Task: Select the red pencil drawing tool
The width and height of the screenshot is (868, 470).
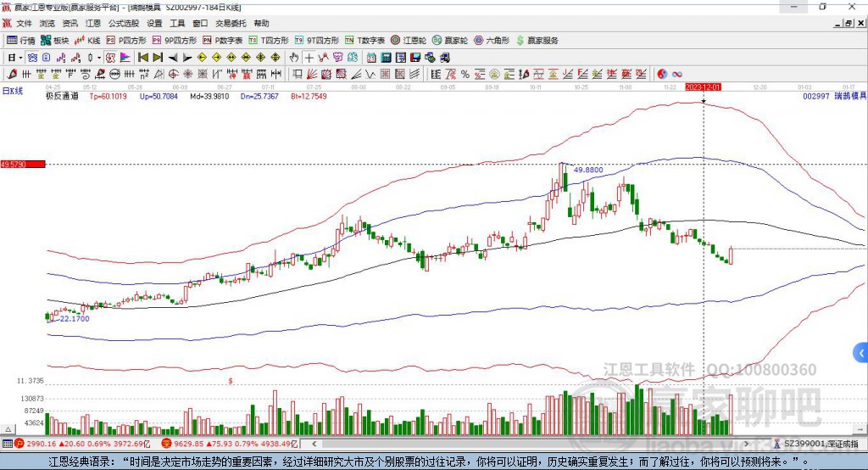Action: 12,74
